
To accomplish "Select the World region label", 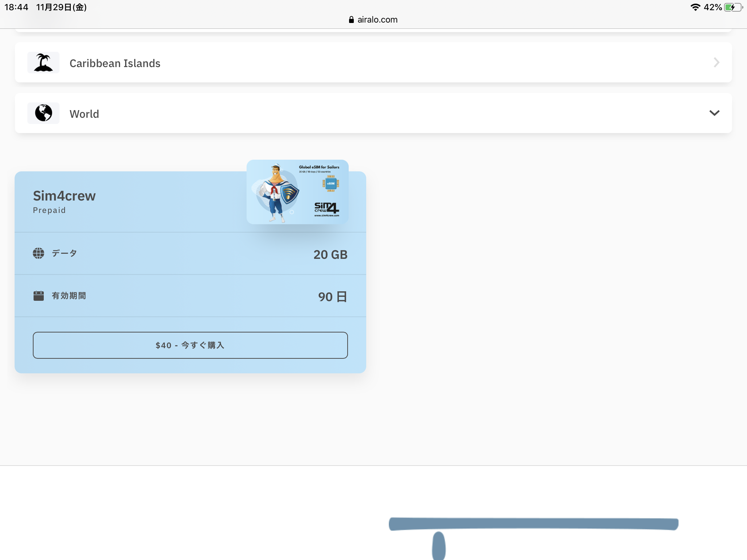I will (84, 114).
